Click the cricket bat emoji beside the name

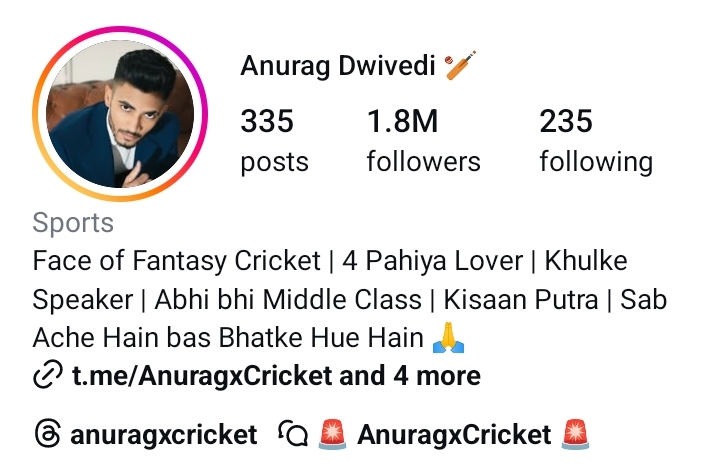click(x=460, y=65)
